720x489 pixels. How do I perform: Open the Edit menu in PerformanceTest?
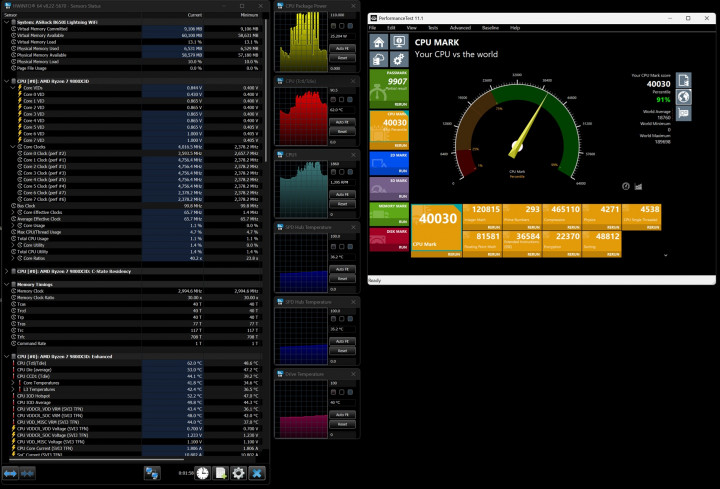tap(391, 28)
